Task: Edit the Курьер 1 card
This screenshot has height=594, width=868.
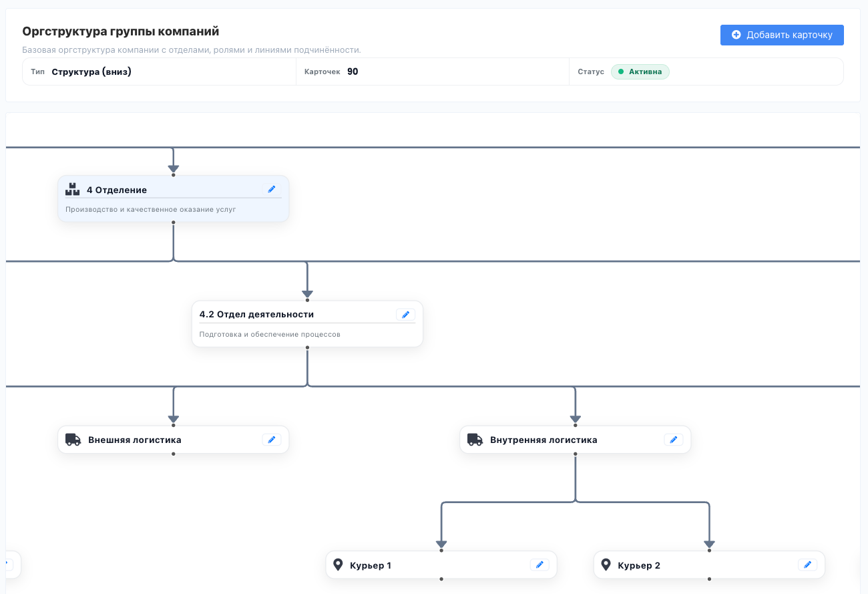Action: point(539,565)
